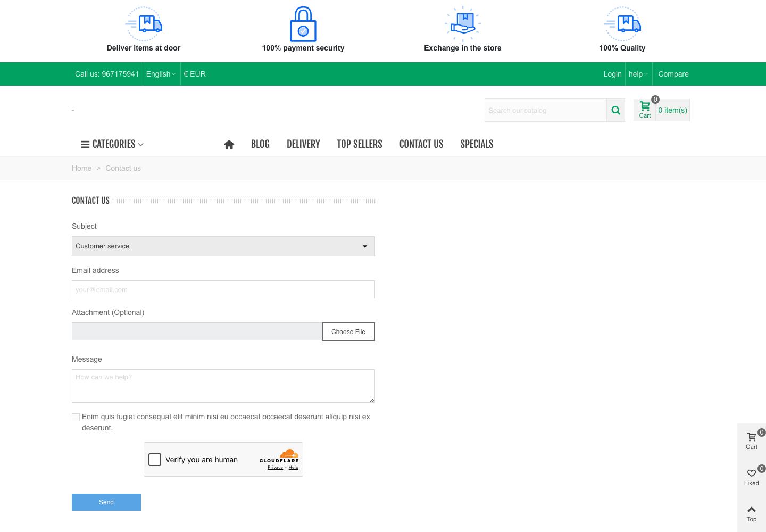Viewport: 766px width, 532px height.
Task: Open the Specials menu item
Action: [477, 144]
